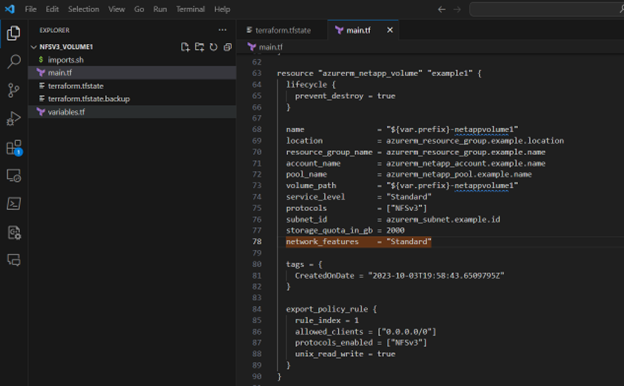Image resolution: width=624 pixels, height=386 pixels.
Task: Go back in navigation history
Action: [441, 9]
